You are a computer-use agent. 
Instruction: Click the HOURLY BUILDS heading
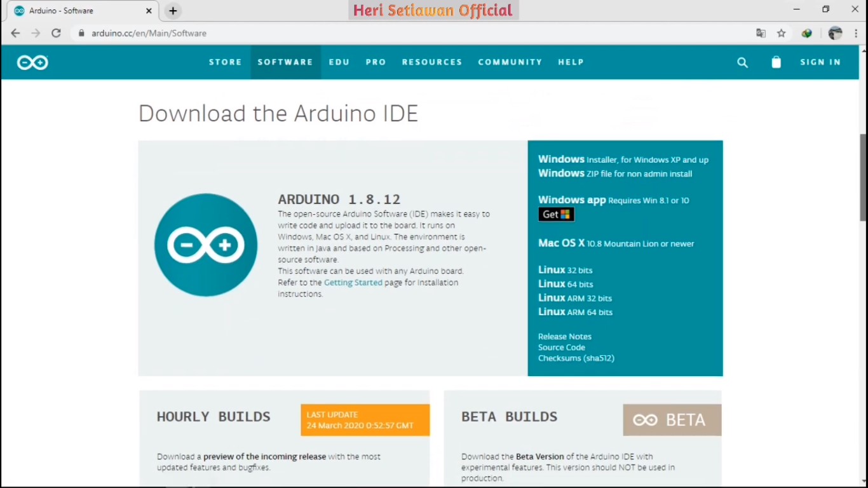[214, 417]
